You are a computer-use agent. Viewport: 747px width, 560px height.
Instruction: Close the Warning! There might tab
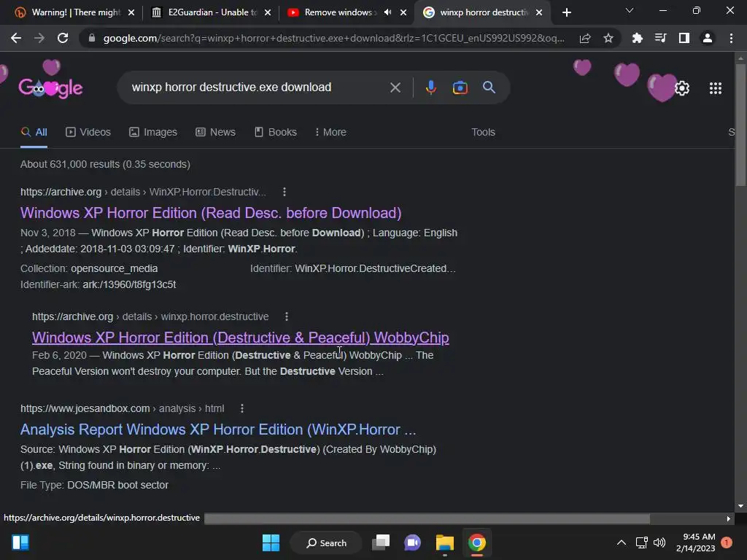(131, 12)
